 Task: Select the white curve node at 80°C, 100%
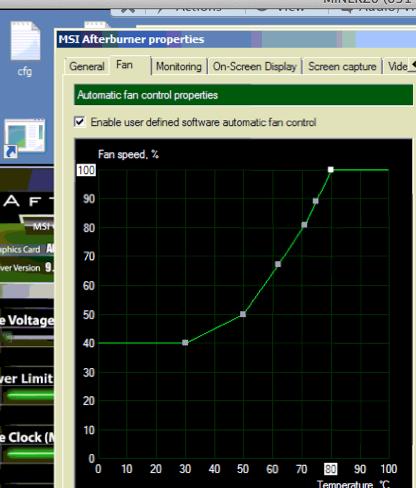[x=330, y=170]
